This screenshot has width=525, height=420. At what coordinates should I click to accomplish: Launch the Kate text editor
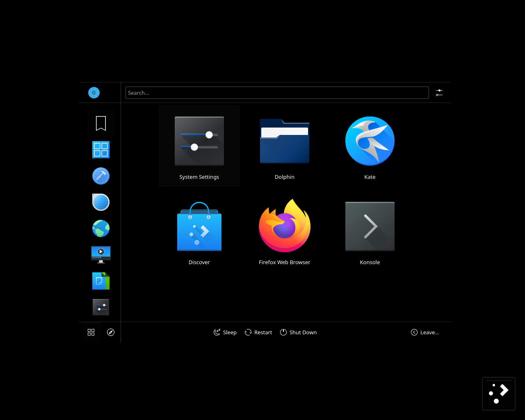click(x=370, y=146)
